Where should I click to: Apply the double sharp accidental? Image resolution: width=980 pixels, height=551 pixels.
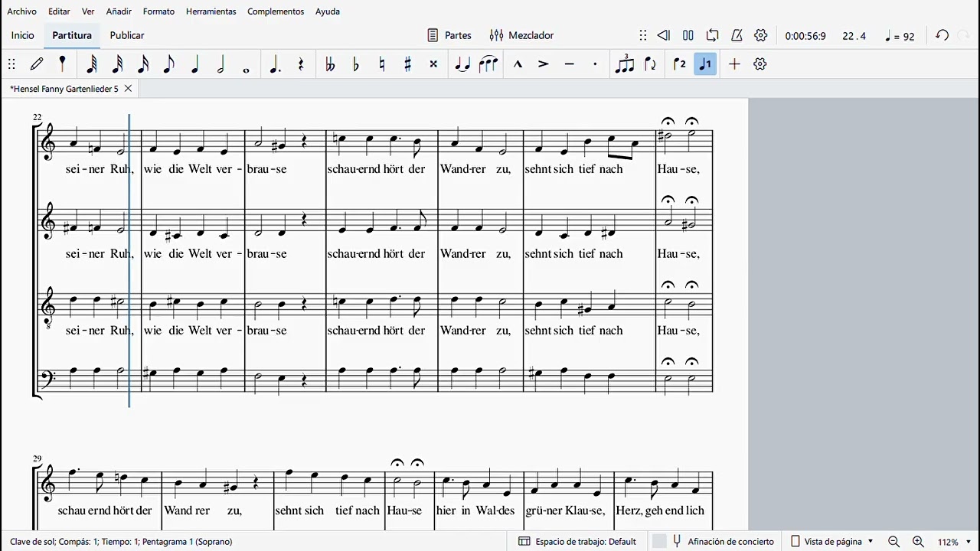pos(433,64)
